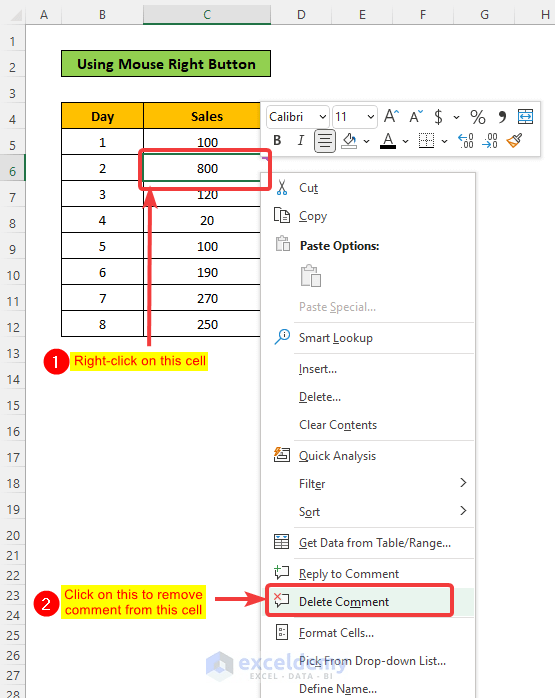Open Format Cells... dialog entry
The height and width of the screenshot is (698, 555).
[368, 633]
